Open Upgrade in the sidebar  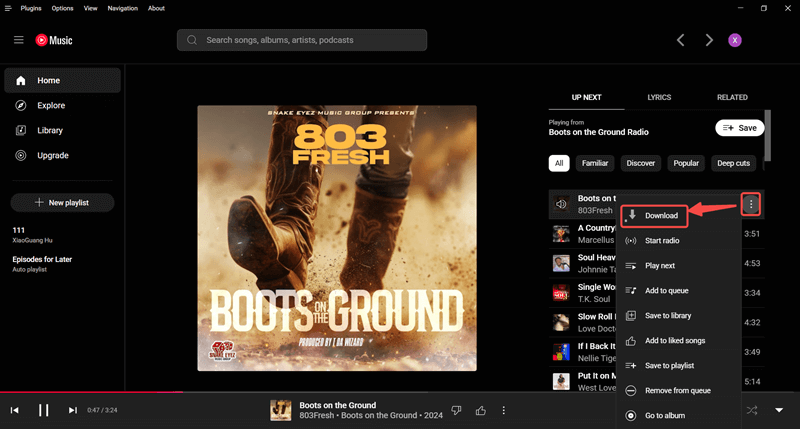tap(62, 156)
